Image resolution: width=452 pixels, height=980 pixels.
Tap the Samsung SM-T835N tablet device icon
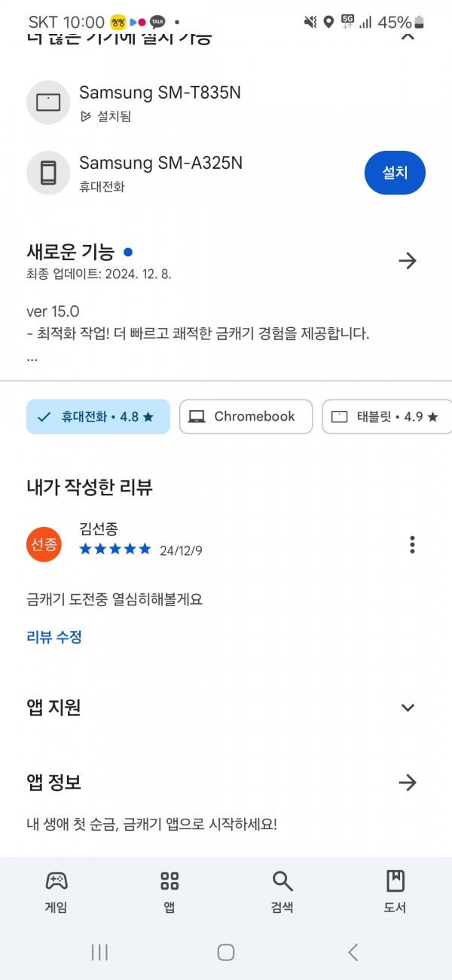click(x=48, y=102)
